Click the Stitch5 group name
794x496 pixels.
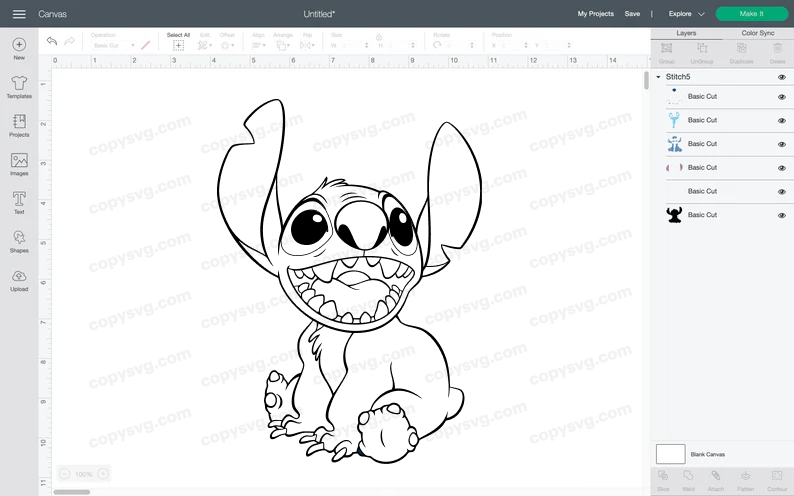[678, 77]
